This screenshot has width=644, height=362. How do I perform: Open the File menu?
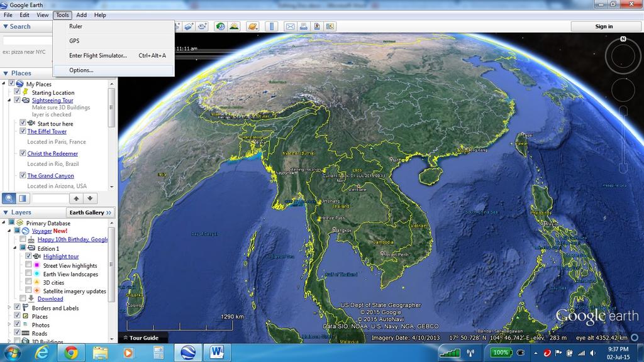(x=8, y=15)
